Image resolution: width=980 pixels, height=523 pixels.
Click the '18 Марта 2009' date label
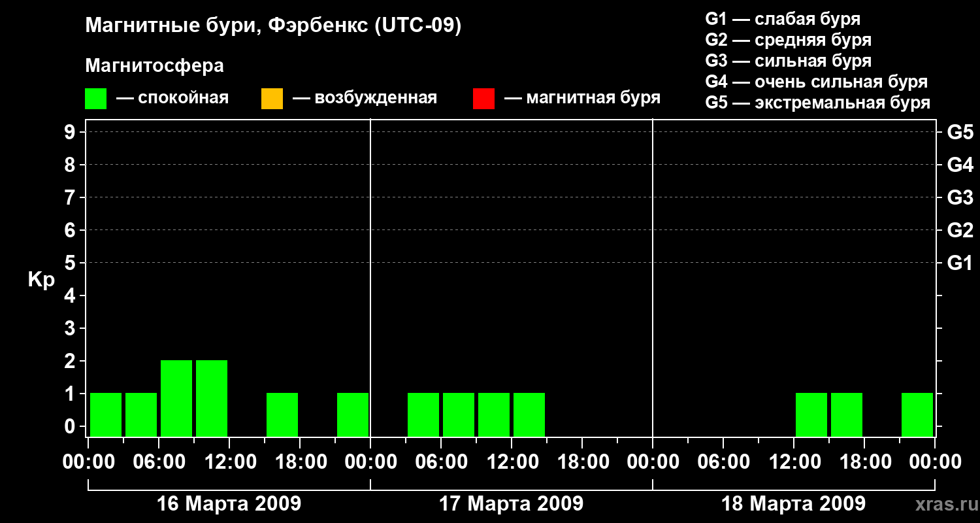click(794, 504)
